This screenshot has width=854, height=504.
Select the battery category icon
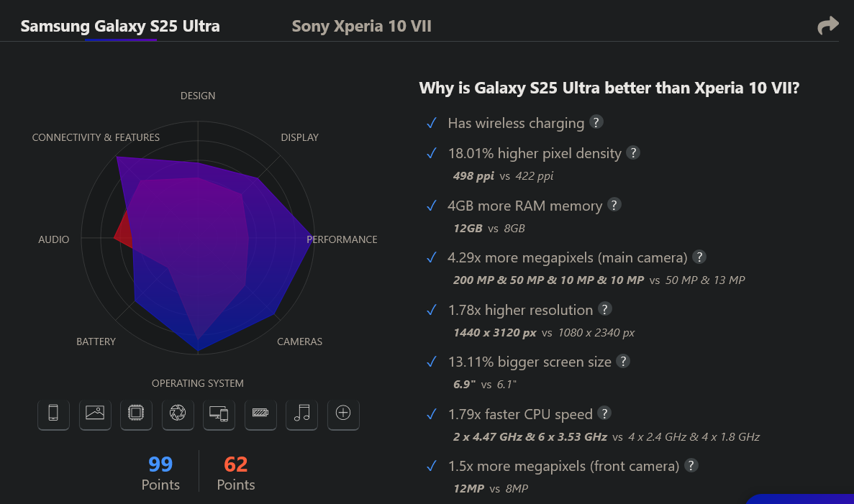pyautogui.click(x=260, y=413)
